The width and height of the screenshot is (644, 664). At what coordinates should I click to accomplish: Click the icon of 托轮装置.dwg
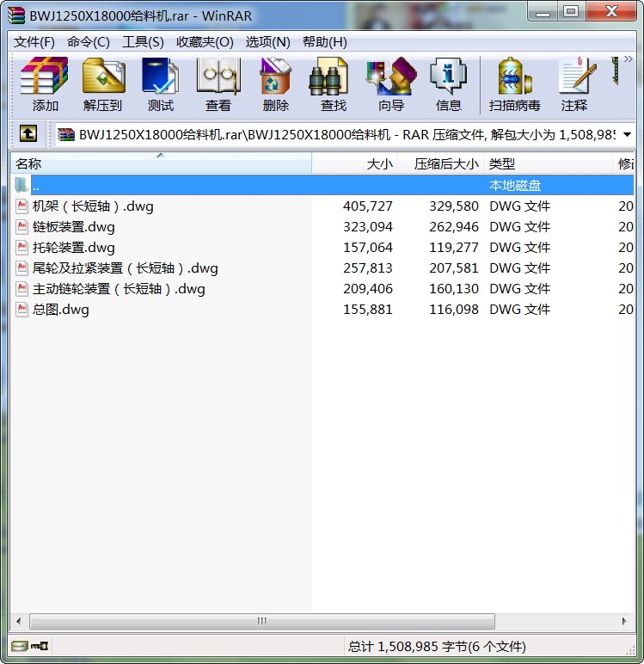pyautogui.click(x=22, y=248)
